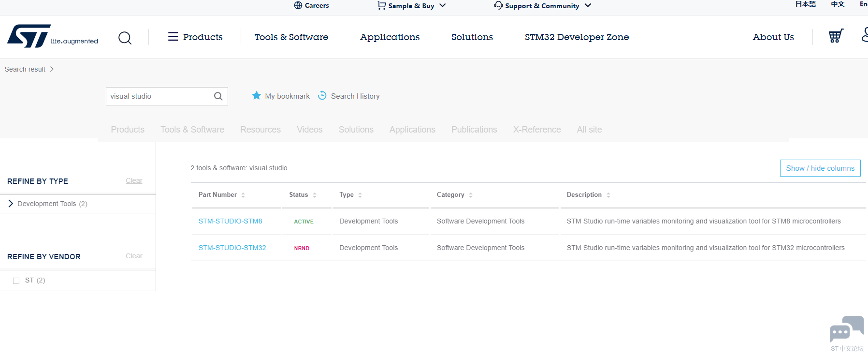Viewport: 868px width, 356px height.
Task: Sort by Category column arrows
Action: (x=471, y=195)
